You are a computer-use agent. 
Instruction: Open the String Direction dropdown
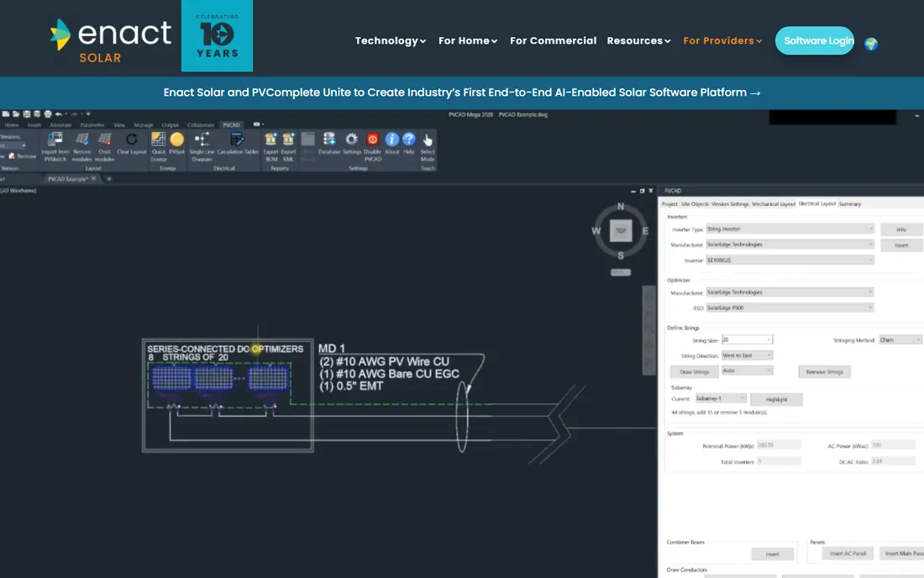pos(747,355)
